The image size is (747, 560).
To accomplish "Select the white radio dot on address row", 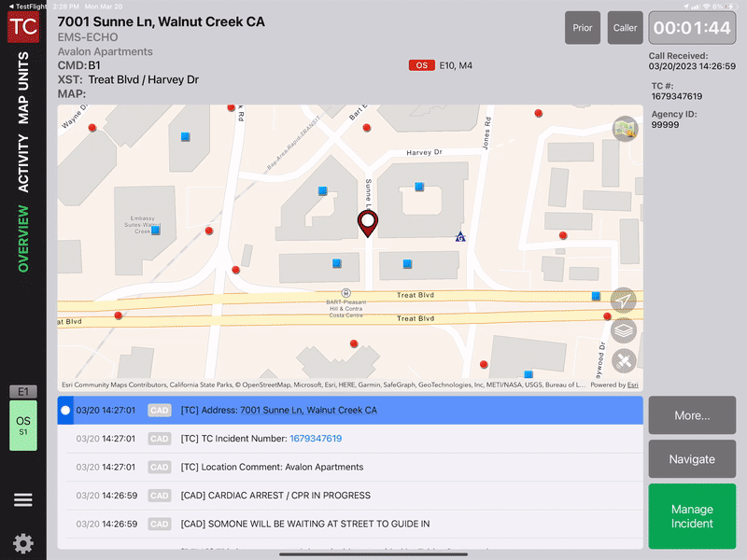I will point(65,411).
